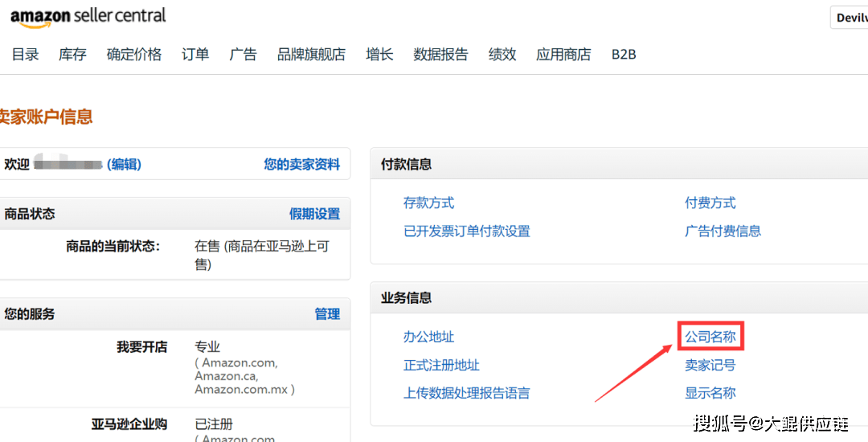Open the 应用商店 menu
Screen dimensions: 868x442
(x=563, y=54)
